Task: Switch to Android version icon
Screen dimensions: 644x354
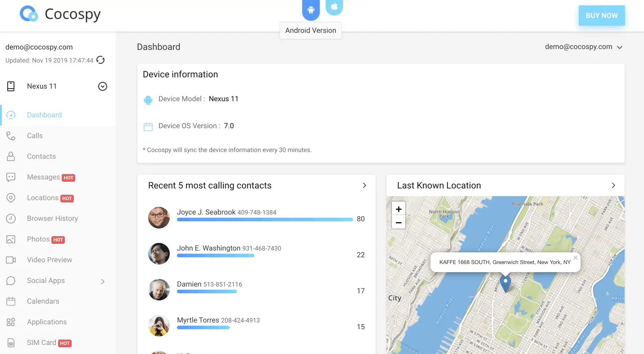Action: tap(311, 10)
